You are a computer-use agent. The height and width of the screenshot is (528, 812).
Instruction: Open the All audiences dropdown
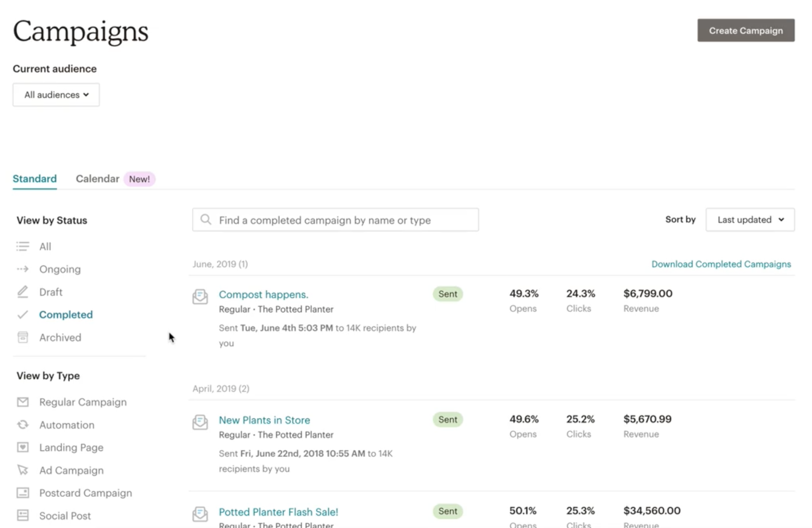(x=56, y=95)
